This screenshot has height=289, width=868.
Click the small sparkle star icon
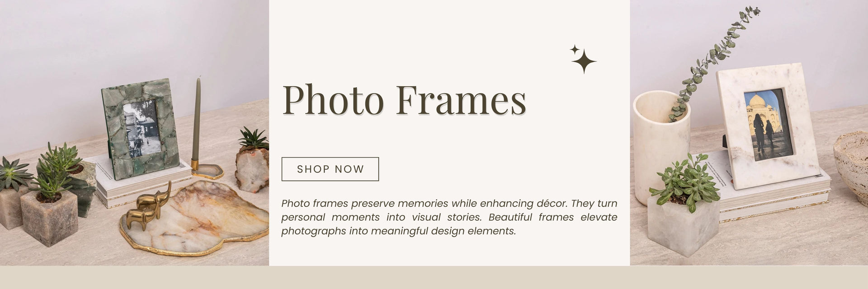(x=575, y=49)
